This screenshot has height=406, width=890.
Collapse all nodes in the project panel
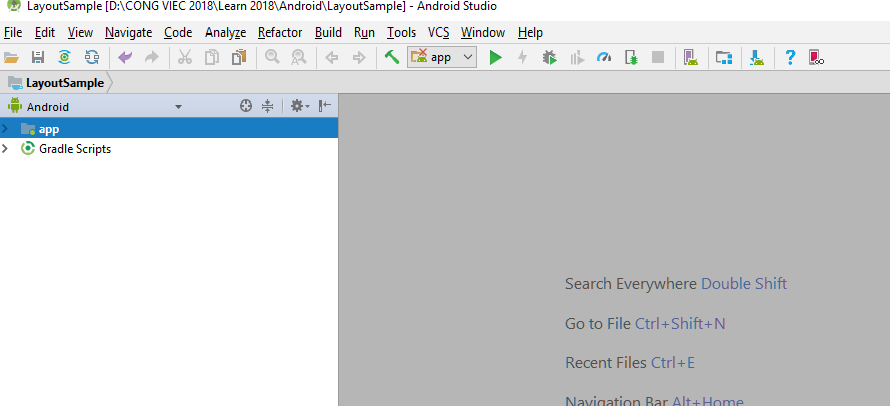[x=267, y=106]
